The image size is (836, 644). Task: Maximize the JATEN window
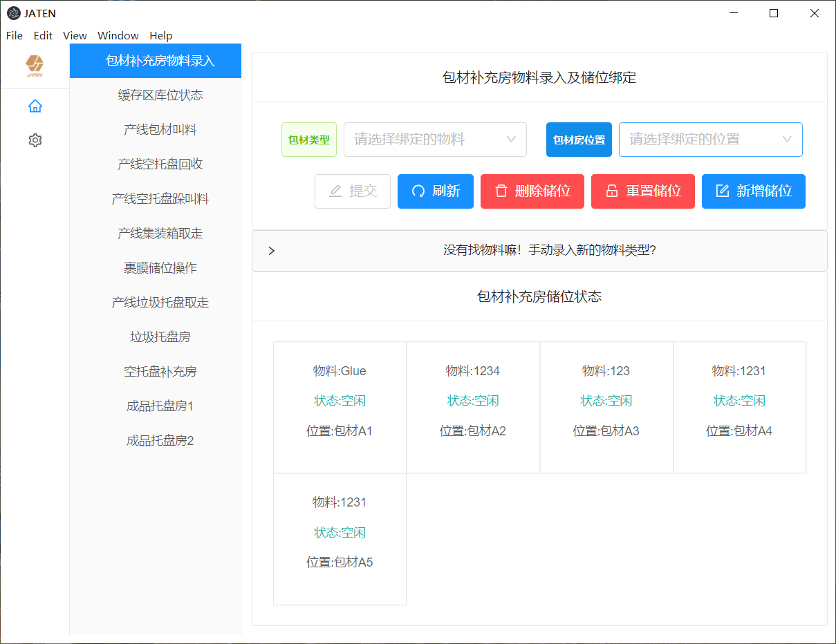(774, 13)
